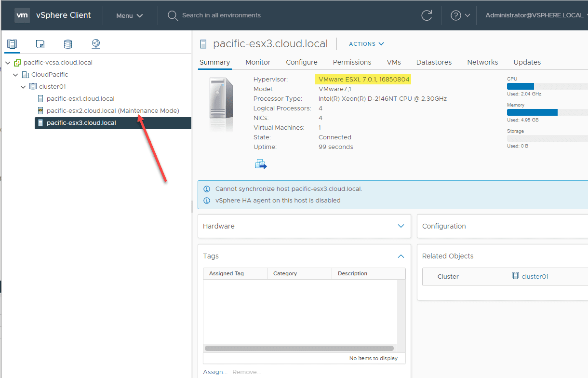Click the search magnifier icon
Image resolution: width=588 pixels, height=378 pixels.
point(173,15)
